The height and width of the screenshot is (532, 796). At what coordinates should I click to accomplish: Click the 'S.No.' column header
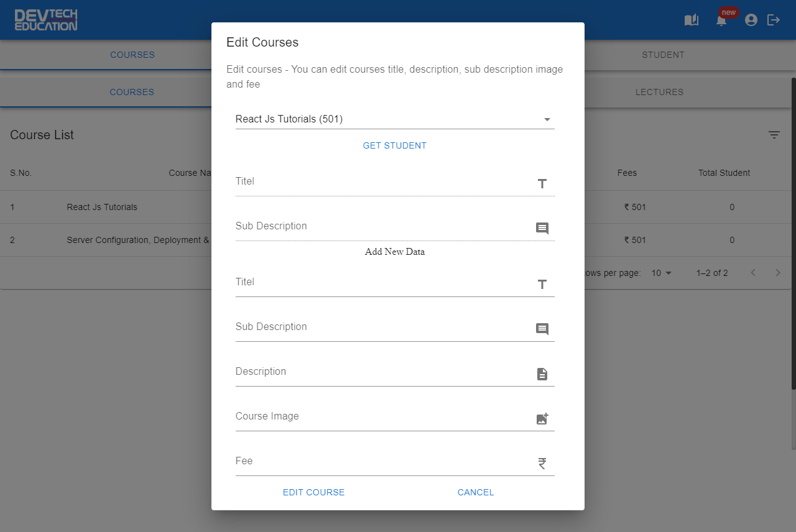(21, 173)
